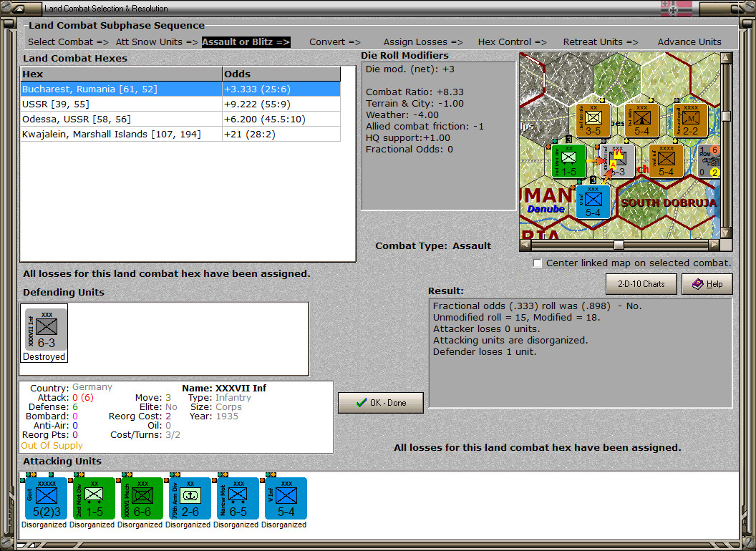Click the orange 2-2 HQ unit on map
This screenshot has height=551, width=756.
click(690, 120)
